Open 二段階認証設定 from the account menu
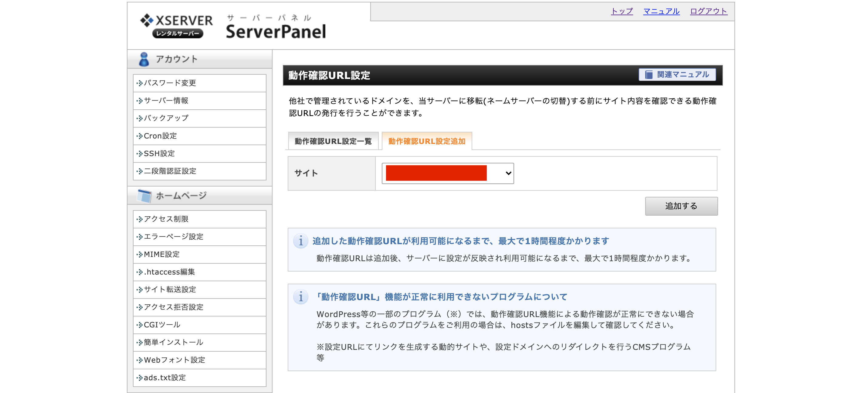 tap(169, 171)
